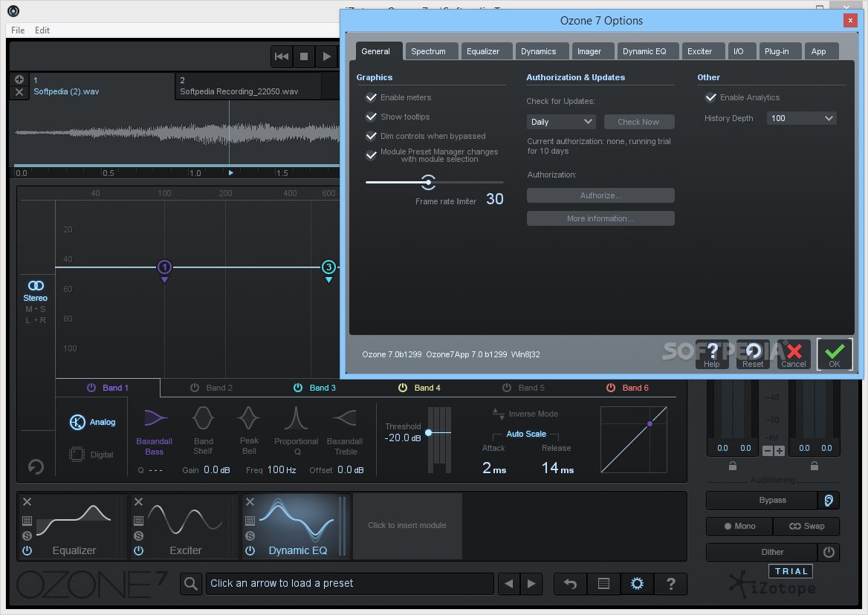Image resolution: width=868 pixels, height=615 pixels.
Task: Click the Authorize button
Action: click(600, 195)
